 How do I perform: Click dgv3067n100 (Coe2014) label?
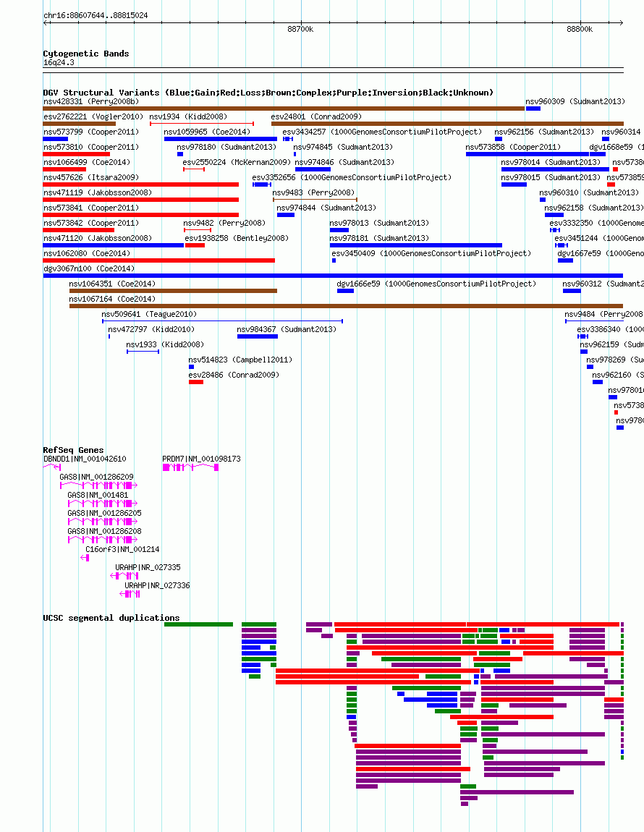coord(89,268)
